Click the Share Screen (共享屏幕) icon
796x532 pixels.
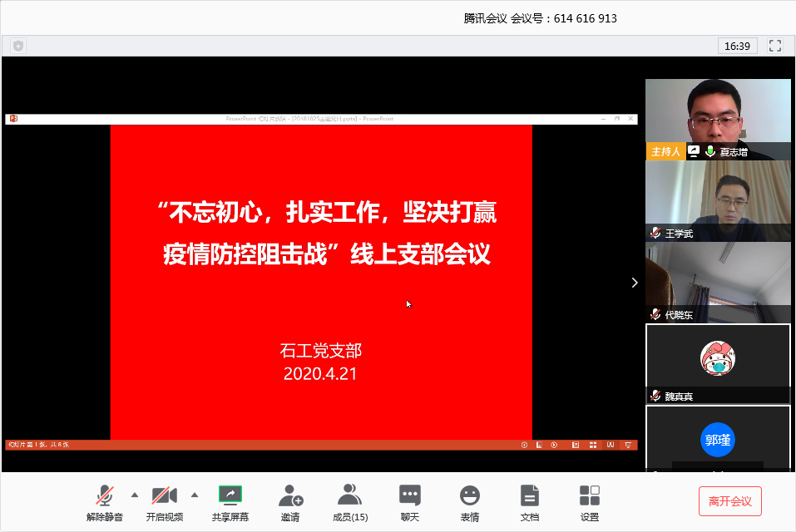(x=230, y=496)
